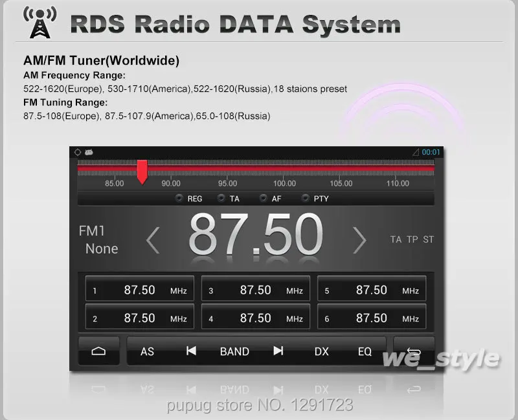The image size is (518, 420).
Task: Tap the signal strength icon in the status bar
Action: (x=416, y=152)
